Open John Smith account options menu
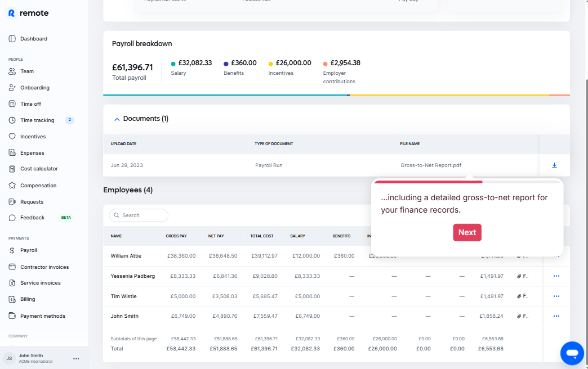588x369 pixels. click(76, 358)
